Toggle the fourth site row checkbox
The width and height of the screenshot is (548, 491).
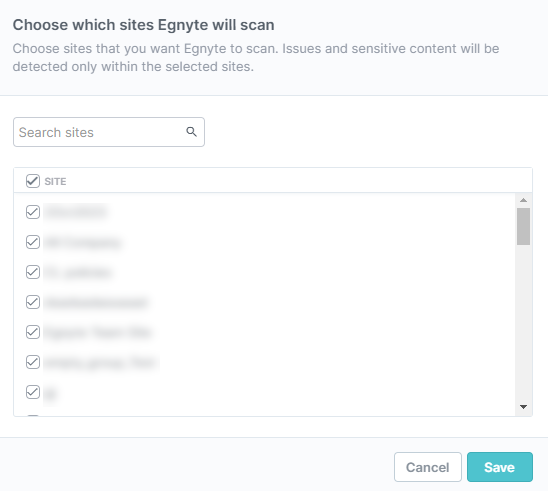pyautogui.click(x=33, y=302)
